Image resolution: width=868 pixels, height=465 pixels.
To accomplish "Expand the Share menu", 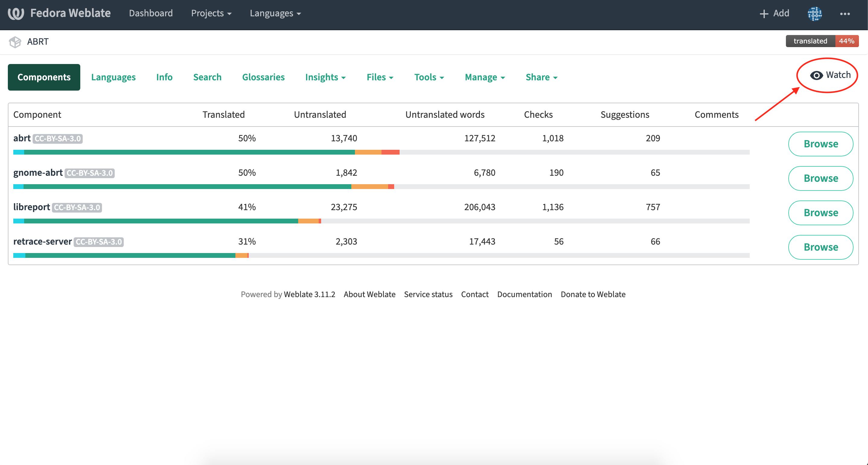I will point(541,77).
